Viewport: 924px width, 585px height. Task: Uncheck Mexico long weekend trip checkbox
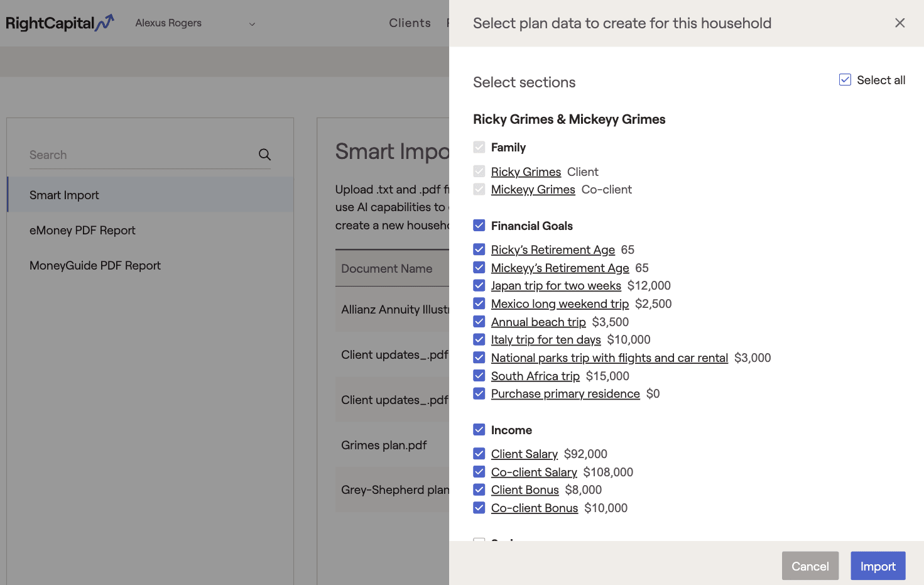coord(479,303)
